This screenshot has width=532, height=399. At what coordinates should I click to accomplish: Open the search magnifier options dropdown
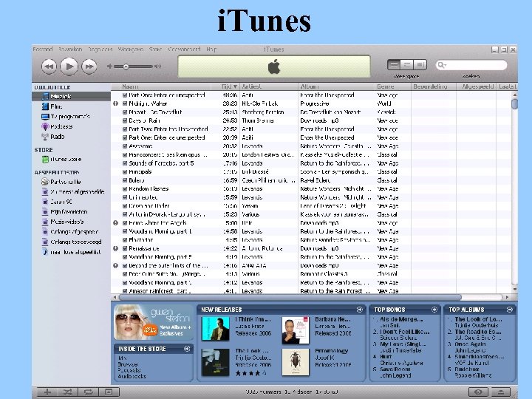point(442,65)
